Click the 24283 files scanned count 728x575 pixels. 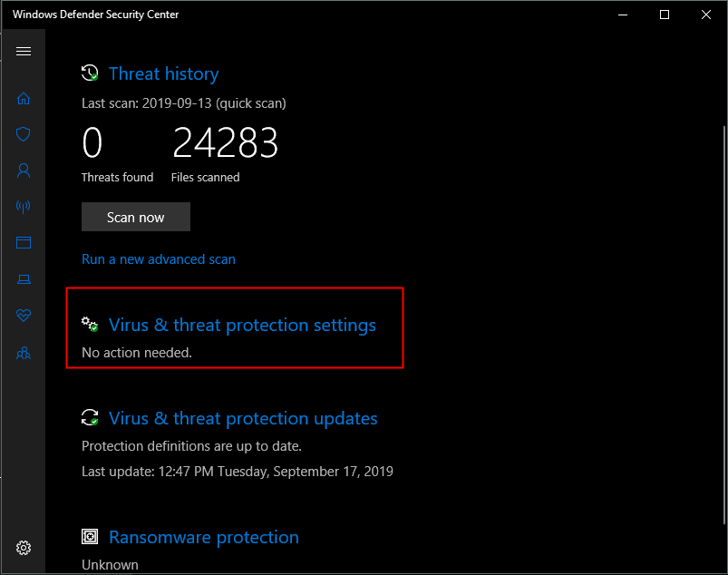pyautogui.click(x=225, y=143)
